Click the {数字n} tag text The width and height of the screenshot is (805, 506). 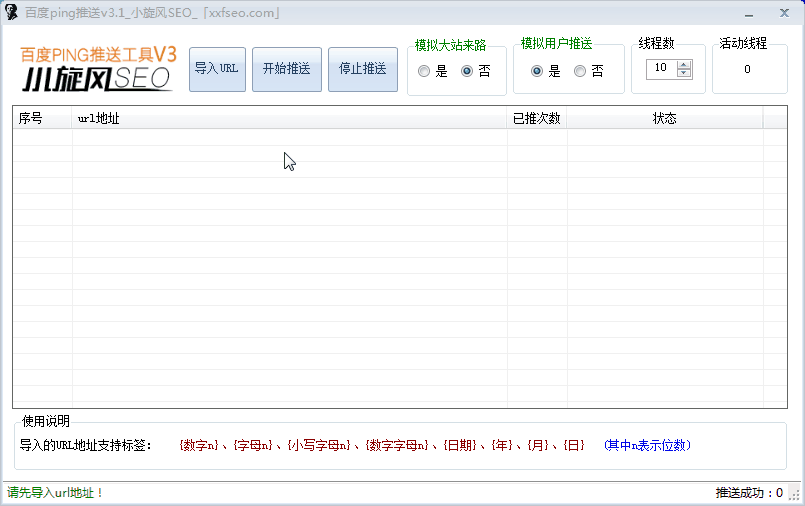click(199, 445)
